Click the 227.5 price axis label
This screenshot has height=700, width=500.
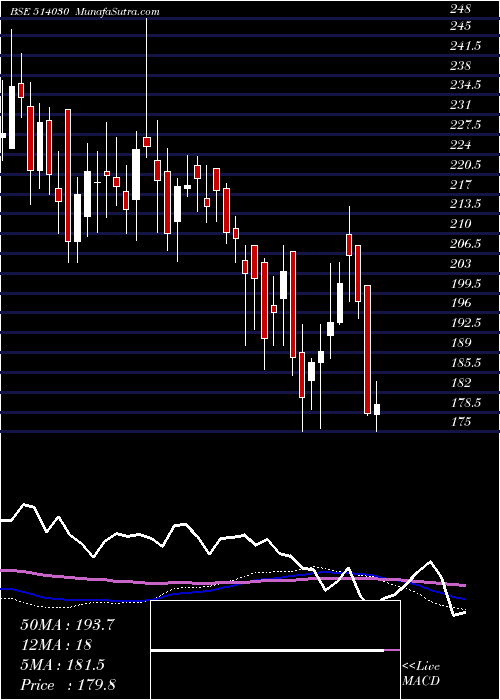pyautogui.click(x=465, y=125)
